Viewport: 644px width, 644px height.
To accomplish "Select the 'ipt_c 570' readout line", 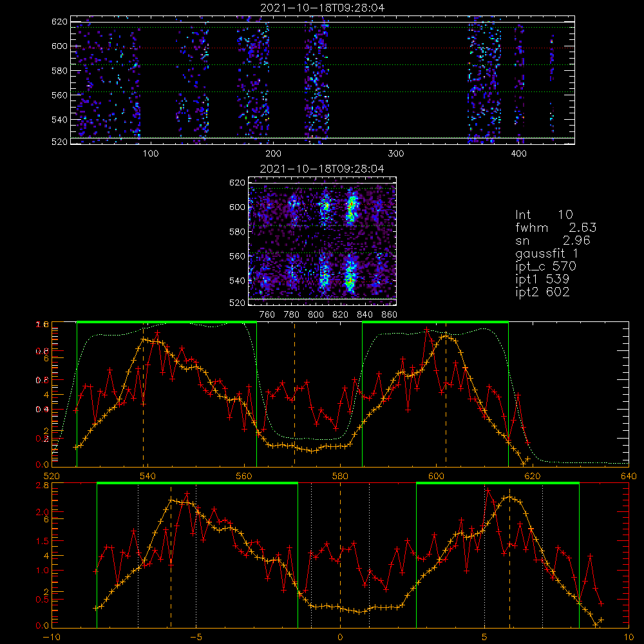I will pyautogui.click(x=546, y=267).
